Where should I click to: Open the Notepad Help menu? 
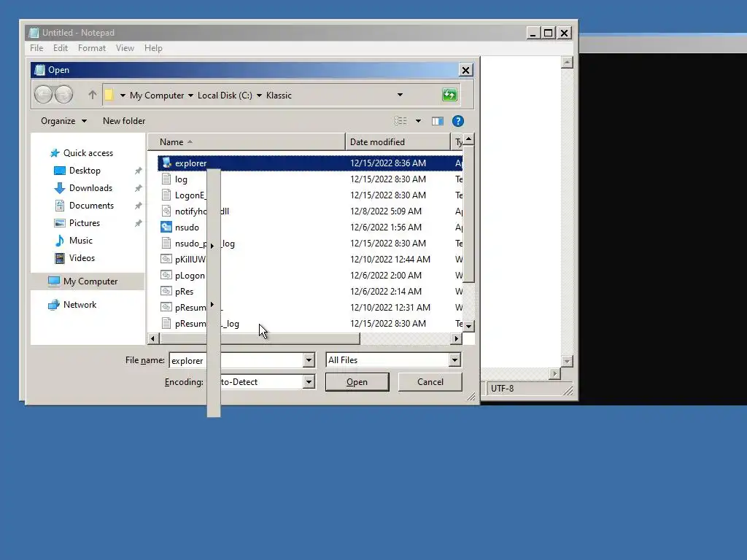coord(153,48)
